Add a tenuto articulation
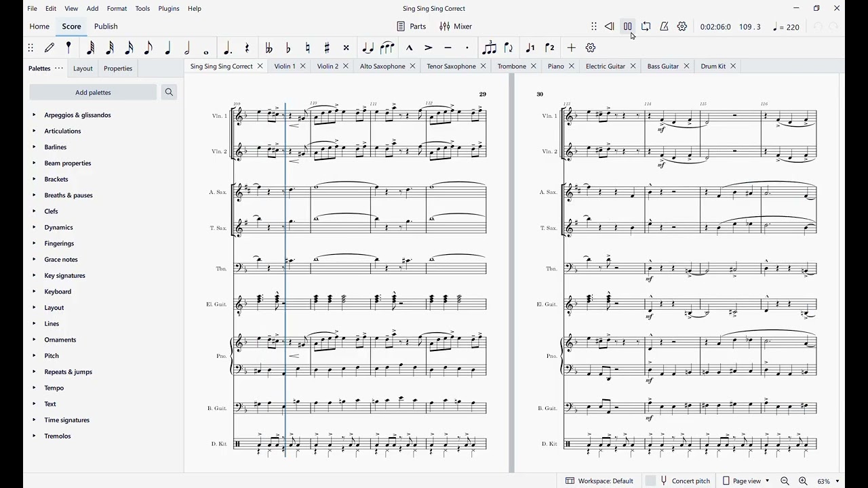Screen dimensions: 868x488 [448, 48]
